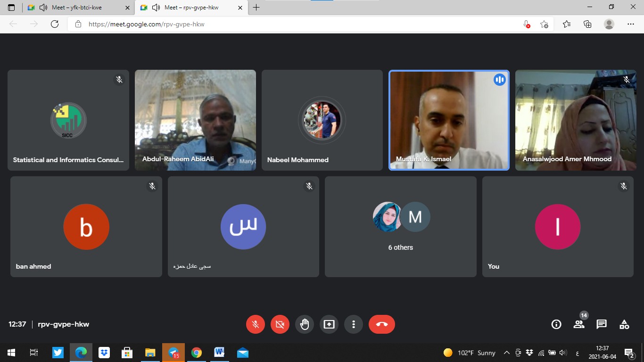
Task: Toggle the camera off button
Action: (280, 324)
